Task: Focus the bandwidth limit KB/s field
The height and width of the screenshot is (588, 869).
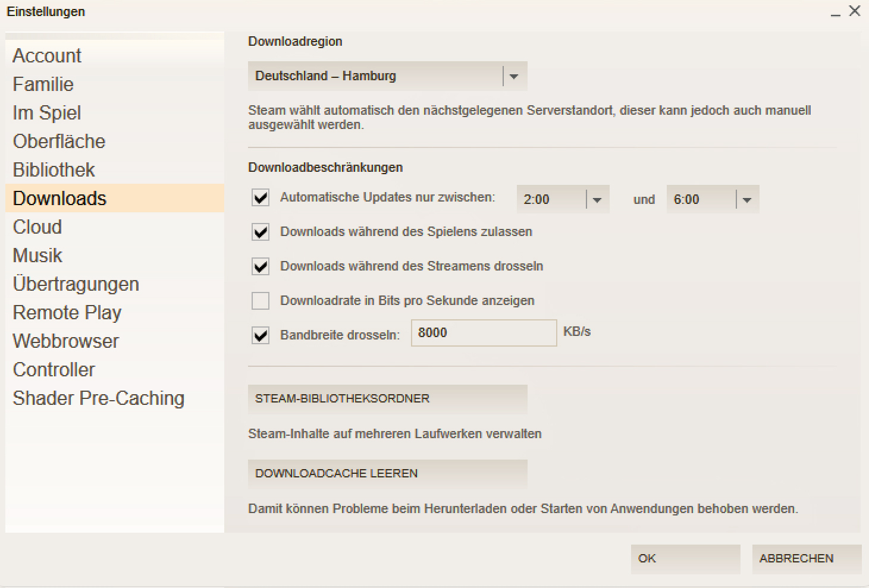Action: pyautogui.click(x=484, y=333)
